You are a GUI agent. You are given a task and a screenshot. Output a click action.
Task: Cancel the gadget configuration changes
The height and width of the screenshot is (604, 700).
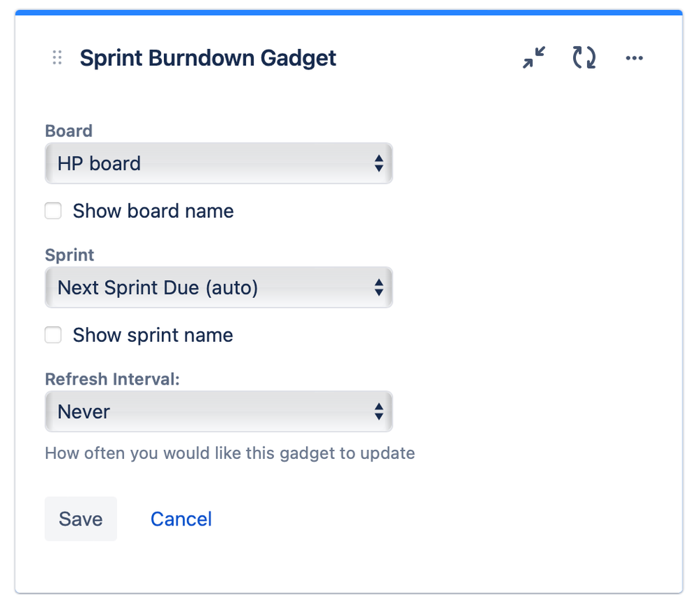pos(181,519)
